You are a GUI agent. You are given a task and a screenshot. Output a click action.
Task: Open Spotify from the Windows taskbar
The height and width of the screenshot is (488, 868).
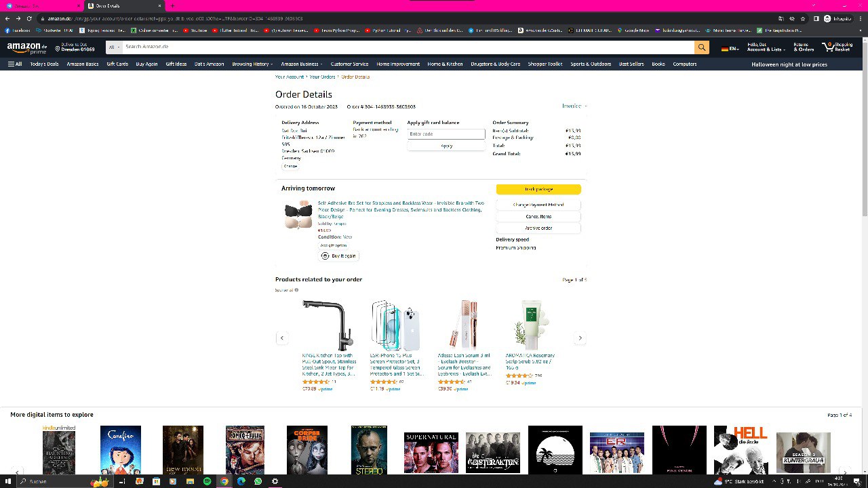207,481
